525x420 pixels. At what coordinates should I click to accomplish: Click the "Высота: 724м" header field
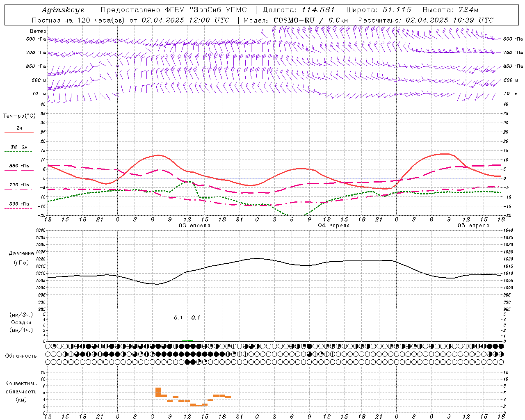(450, 10)
